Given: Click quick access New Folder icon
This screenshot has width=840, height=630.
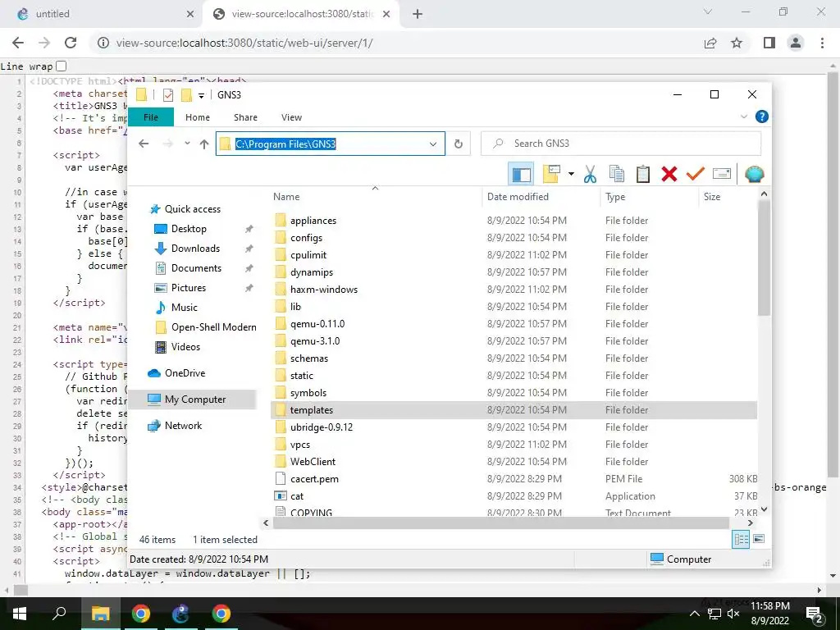Looking at the screenshot, I should click(186, 95).
